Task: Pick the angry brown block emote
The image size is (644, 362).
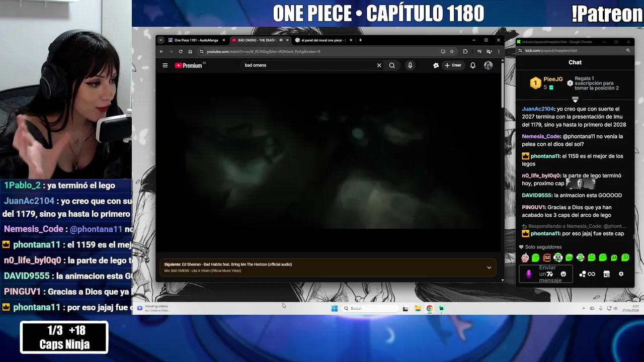Action: tap(547, 258)
